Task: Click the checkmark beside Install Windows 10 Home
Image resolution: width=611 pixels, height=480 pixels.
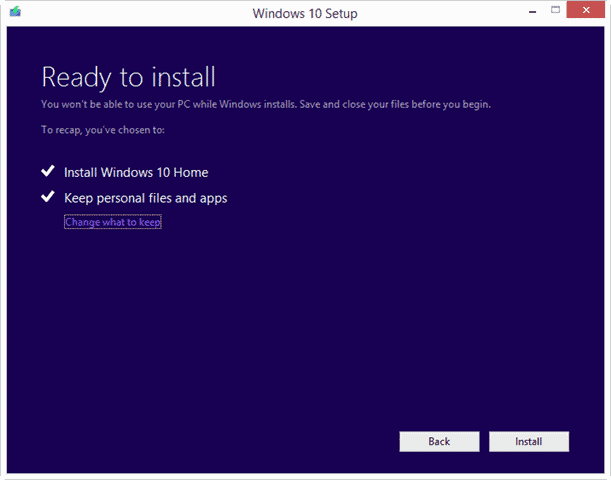Action: point(48,171)
